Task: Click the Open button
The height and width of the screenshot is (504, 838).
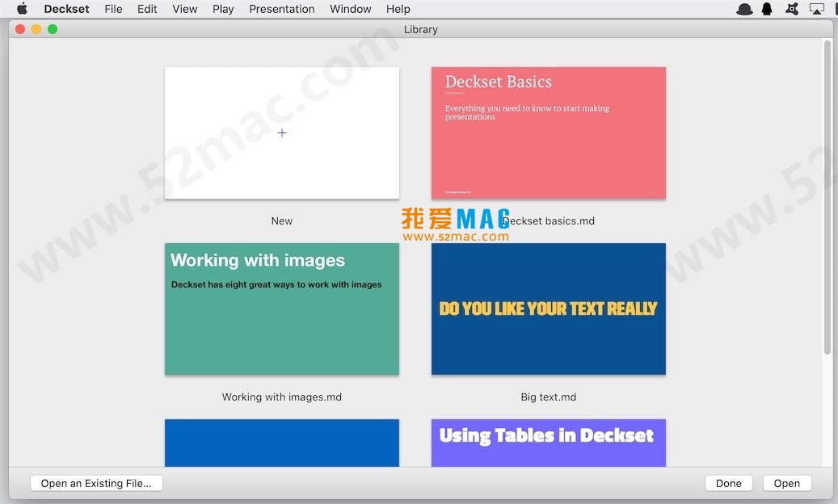Action: pyautogui.click(x=787, y=483)
